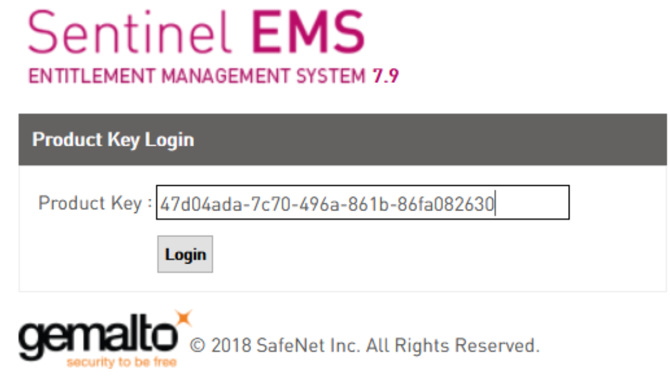Click the Entitlement Management System subtitle
The image size is (670, 392).
tap(197, 76)
